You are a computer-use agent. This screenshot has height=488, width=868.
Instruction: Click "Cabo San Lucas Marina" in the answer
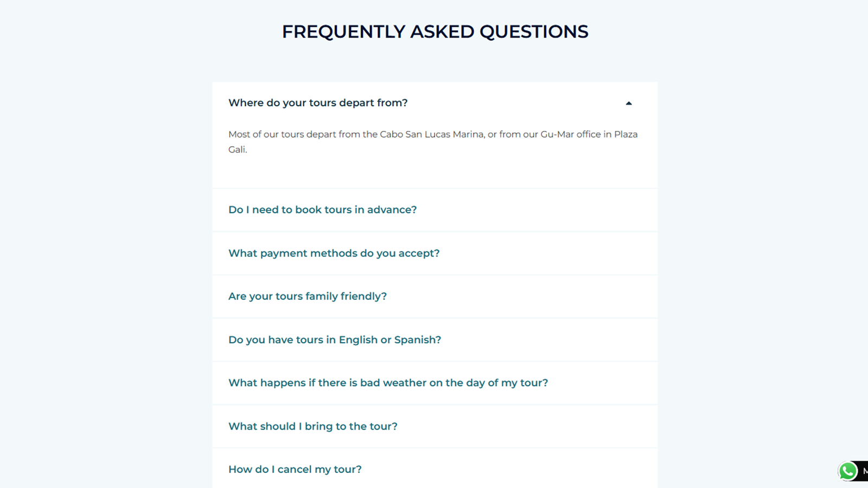tap(431, 134)
